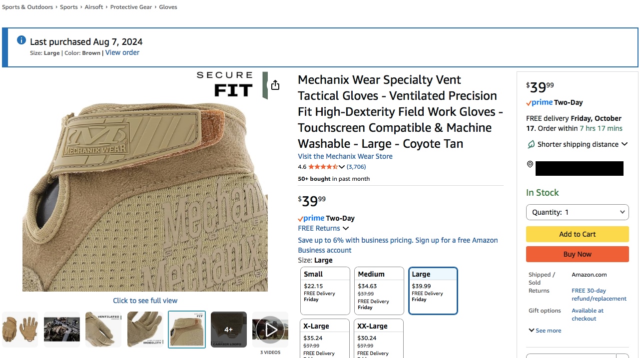The width and height of the screenshot is (644, 358).
Task: Open the Gloves breadcrumb category
Action: [x=168, y=7]
